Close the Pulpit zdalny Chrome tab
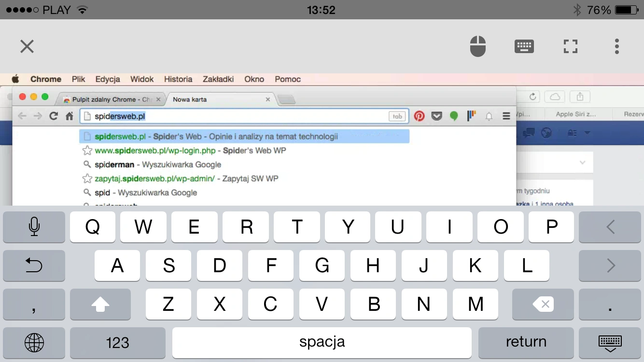644x362 pixels. pos(158,99)
